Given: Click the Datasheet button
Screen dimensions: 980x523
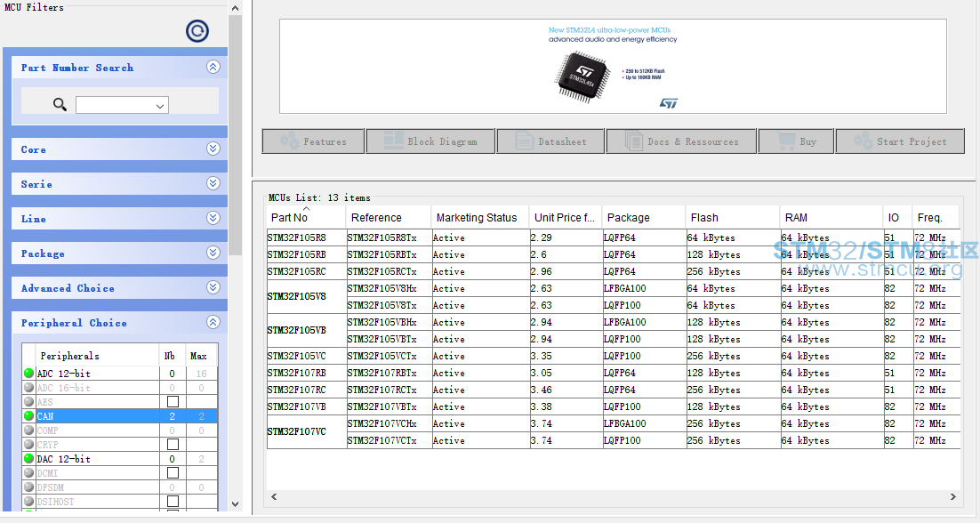Looking at the screenshot, I should (550, 141).
